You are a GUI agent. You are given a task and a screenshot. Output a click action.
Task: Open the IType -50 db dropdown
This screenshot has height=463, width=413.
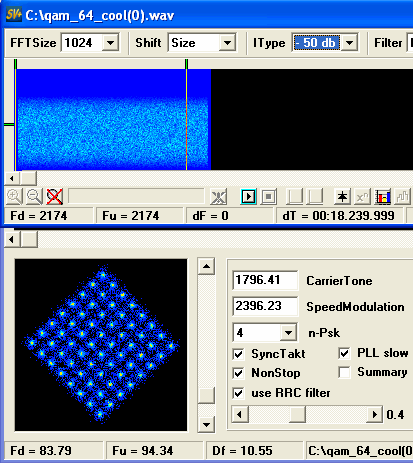pyautogui.click(x=349, y=43)
